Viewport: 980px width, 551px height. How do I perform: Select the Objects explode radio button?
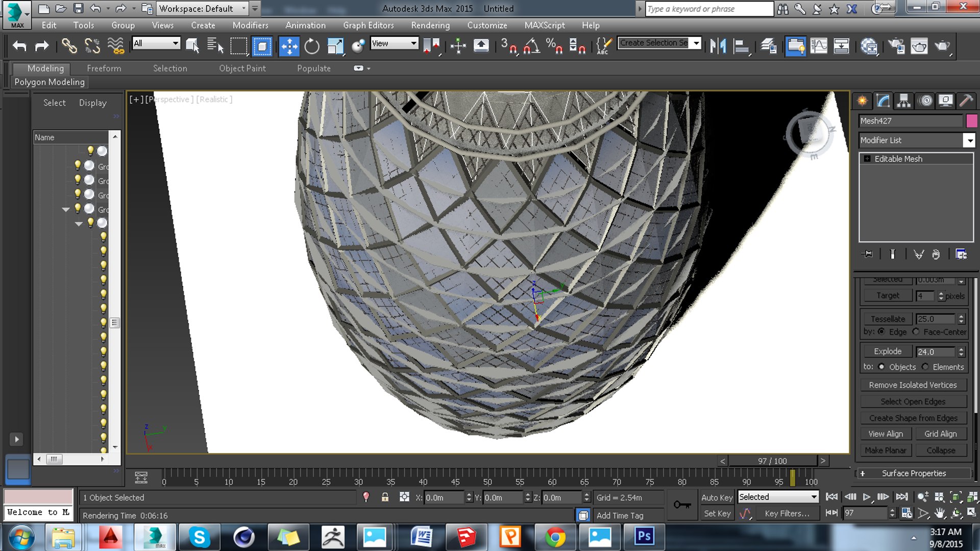tap(881, 367)
